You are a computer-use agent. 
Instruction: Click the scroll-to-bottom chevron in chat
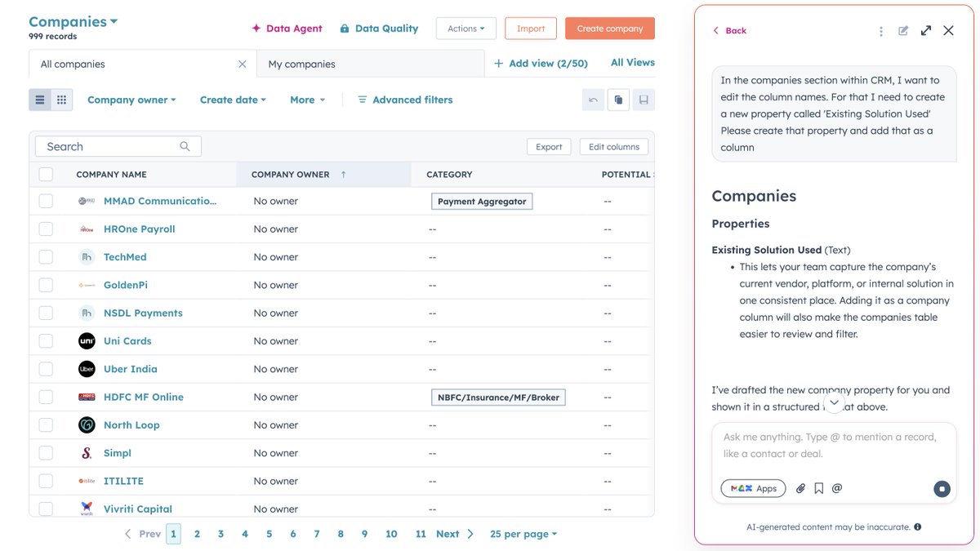pyautogui.click(x=834, y=402)
